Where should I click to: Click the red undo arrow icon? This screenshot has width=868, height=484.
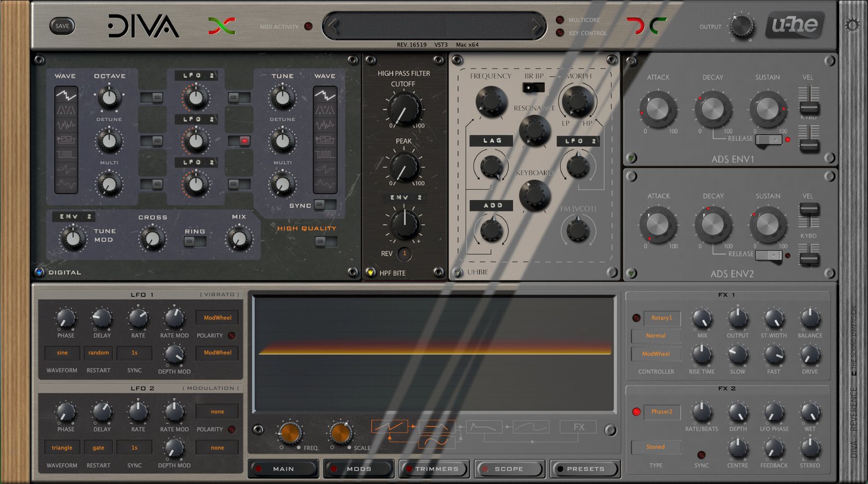pos(635,25)
